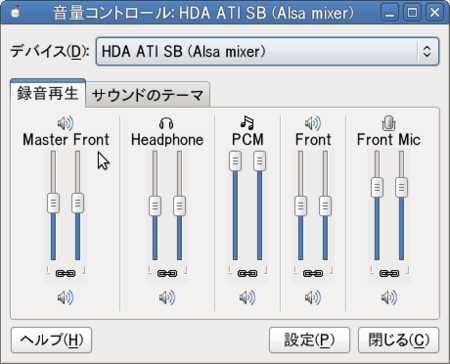Viewport: 450px width, 364px height.
Task: Click the left Front slider handle
Action: click(301, 206)
